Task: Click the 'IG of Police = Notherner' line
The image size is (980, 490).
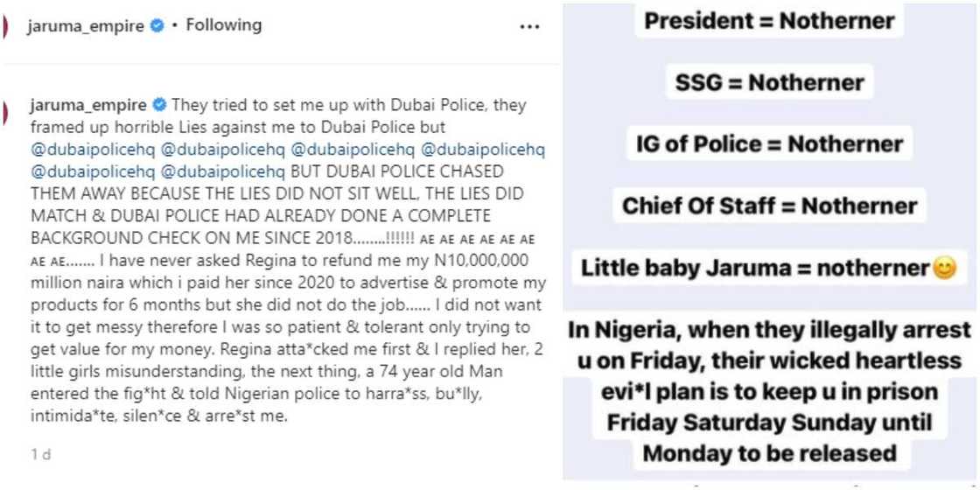Action: (x=770, y=145)
